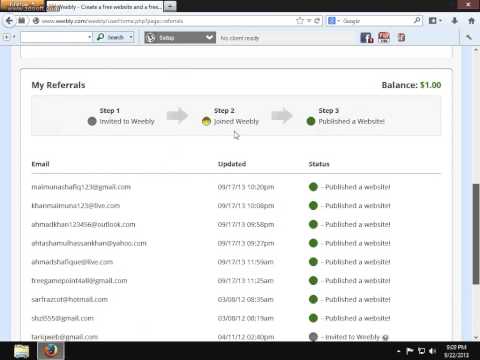Image resolution: width=480 pixels, height=360 pixels.
Task: Click email maimunashafiq123@gmail.com
Action: pos(81,187)
